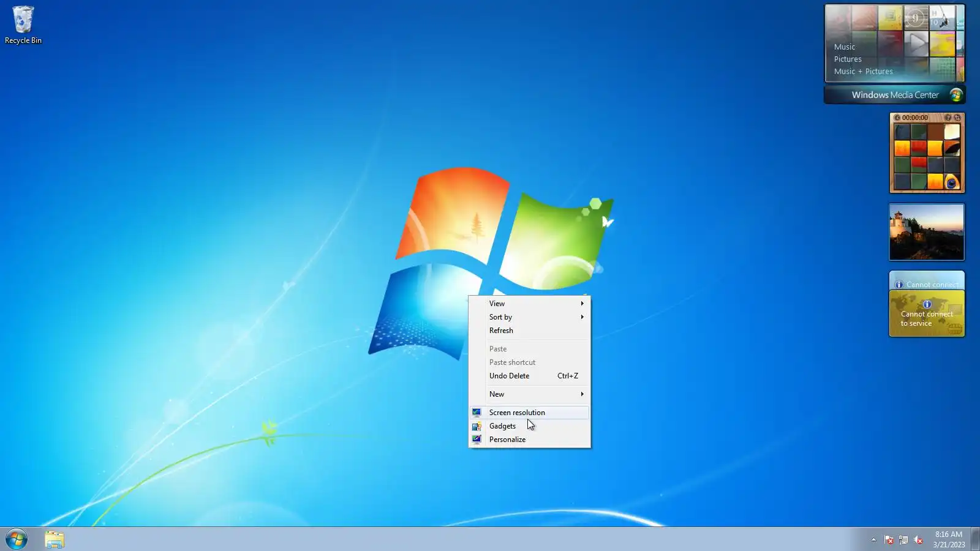This screenshot has height=551, width=980.
Task: Expand the View submenu
Action: (x=530, y=304)
